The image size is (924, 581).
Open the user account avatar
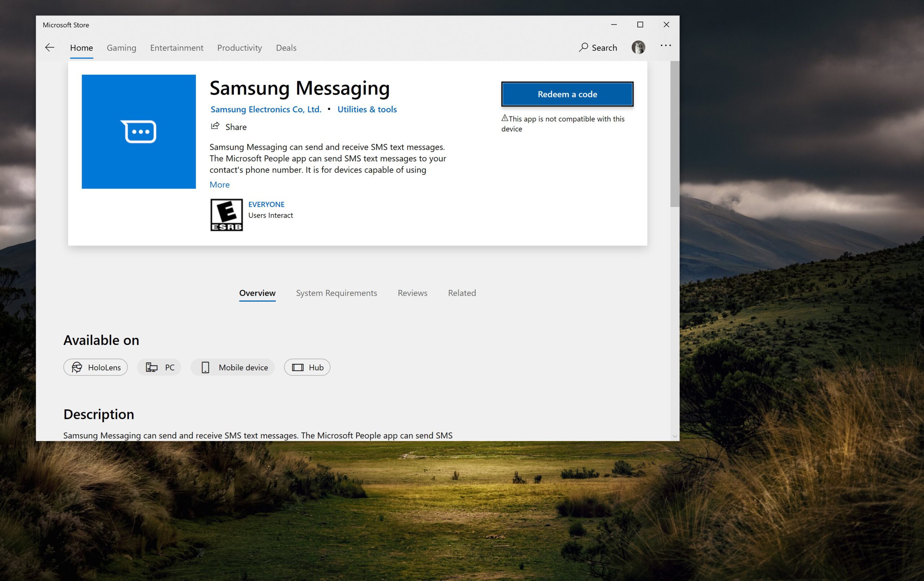pyautogui.click(x=638, y=48)
